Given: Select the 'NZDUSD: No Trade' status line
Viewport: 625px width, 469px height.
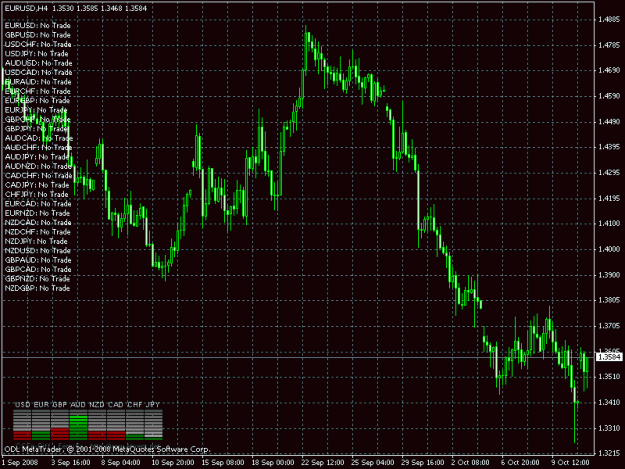Looking at the screenshot, I should (x=37, y=251).
